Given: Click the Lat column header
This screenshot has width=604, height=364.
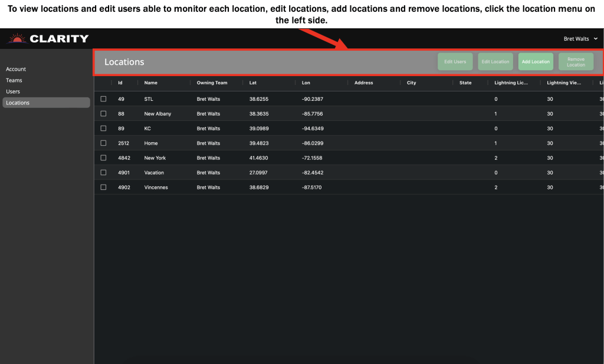Looking at the screenshot, I should pos(253,83).
